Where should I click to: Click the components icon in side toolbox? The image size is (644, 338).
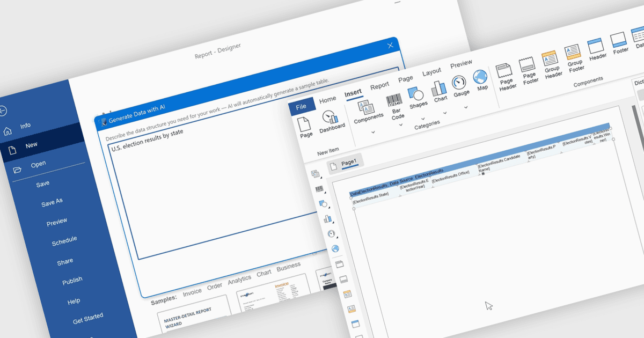coord(315,173)
